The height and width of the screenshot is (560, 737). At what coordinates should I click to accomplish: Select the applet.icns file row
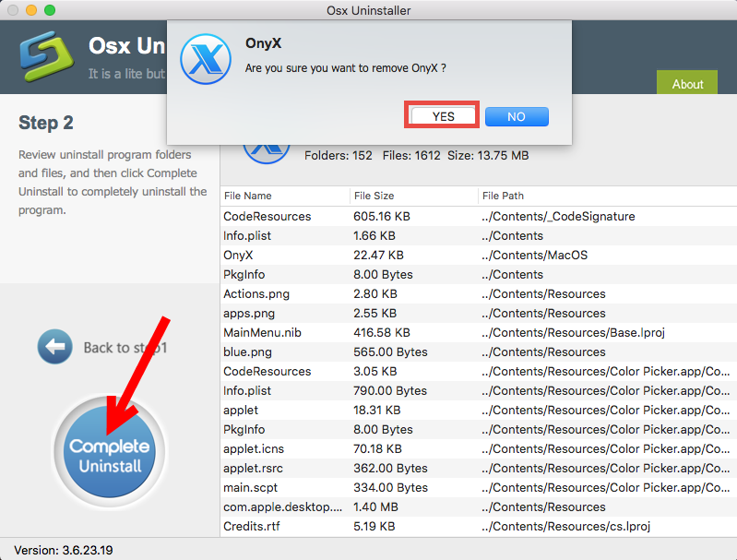(479, 449)
